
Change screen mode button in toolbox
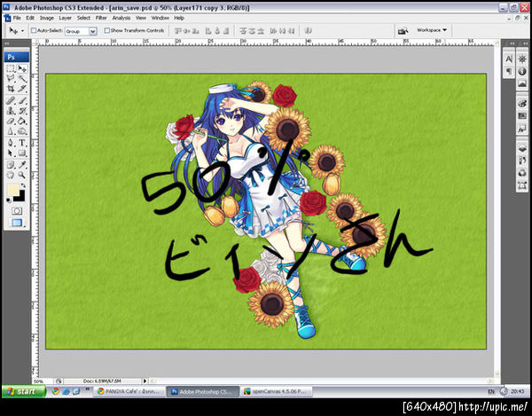[x=17, y=223]
